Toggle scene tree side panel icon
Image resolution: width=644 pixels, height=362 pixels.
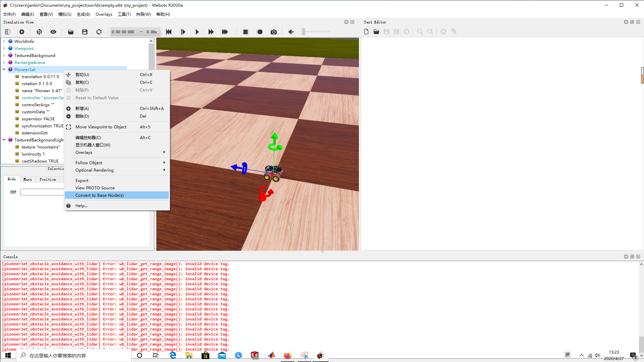tap(8, 32)
